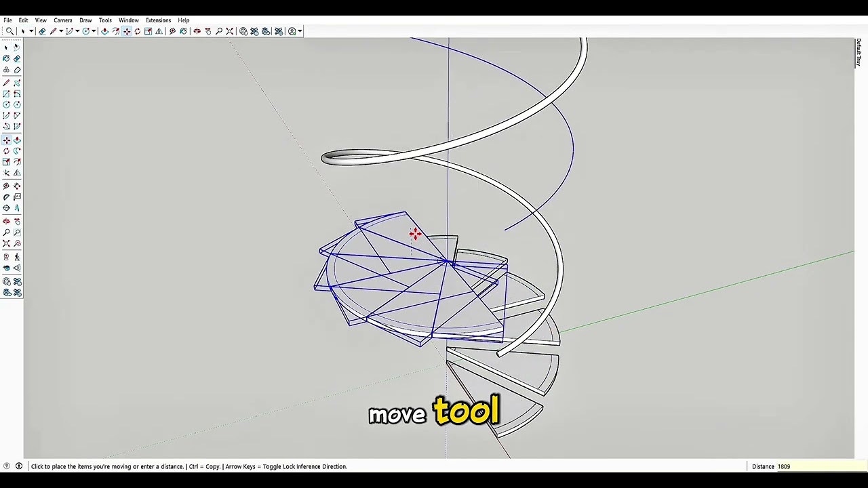Select the active Move tool in top toolbar
The width and height of the screenshot is (868, 488).
[x=126, y=31]
